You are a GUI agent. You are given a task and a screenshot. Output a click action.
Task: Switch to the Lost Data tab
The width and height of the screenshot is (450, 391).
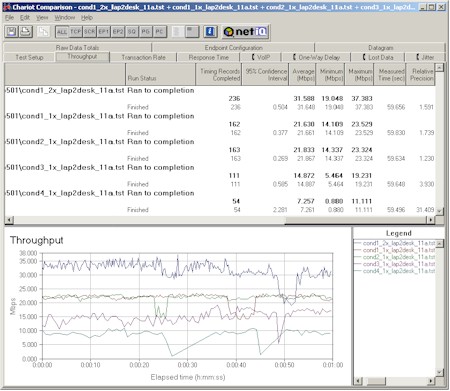(378, 57)
